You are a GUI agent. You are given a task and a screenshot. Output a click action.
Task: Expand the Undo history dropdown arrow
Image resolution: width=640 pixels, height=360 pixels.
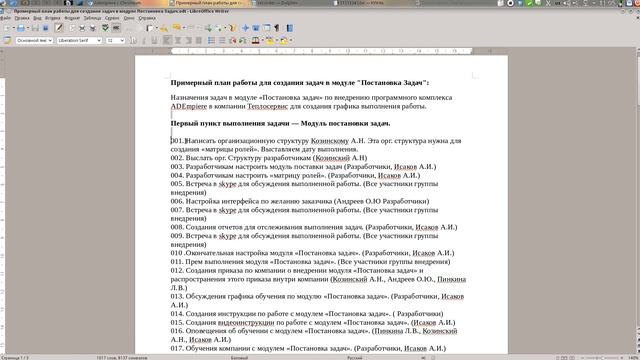(184, 28)
